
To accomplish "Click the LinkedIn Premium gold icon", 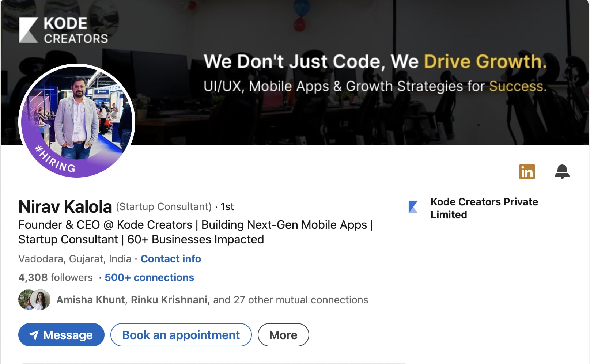I will (527, 172).
